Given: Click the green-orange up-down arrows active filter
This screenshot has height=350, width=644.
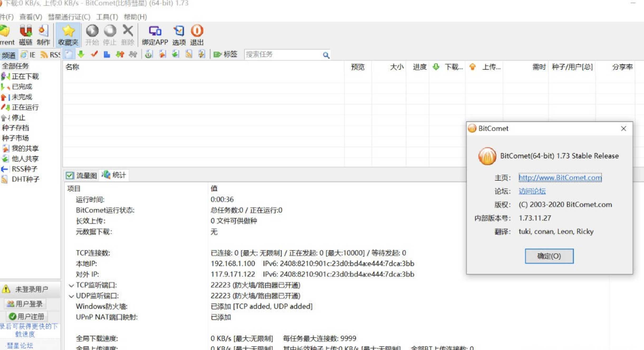Looking at the screenshot, I should (x=120, y=54).
